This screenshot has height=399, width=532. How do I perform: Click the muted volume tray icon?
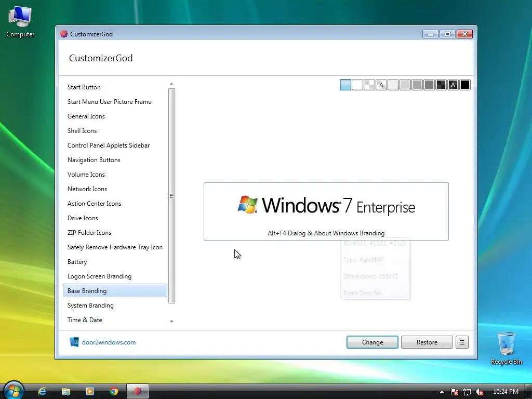point(480,392)
